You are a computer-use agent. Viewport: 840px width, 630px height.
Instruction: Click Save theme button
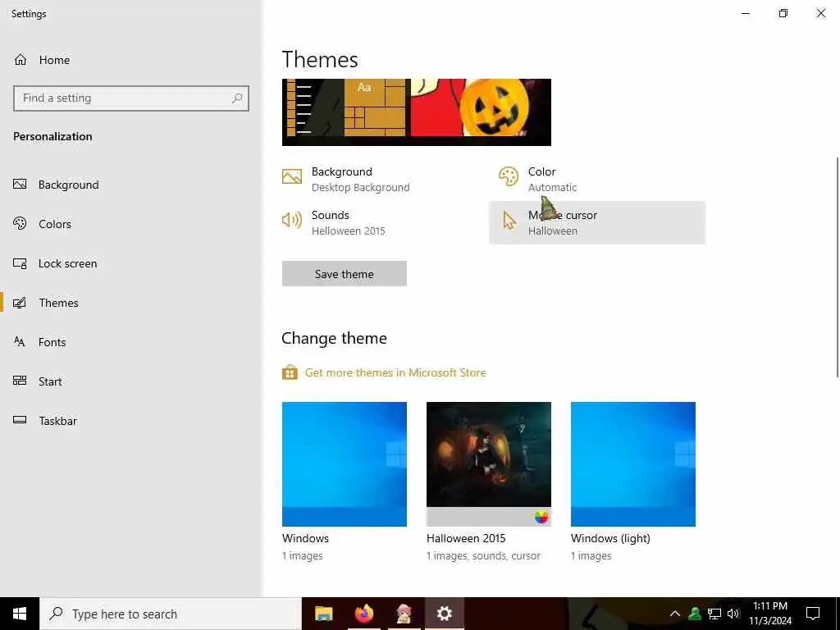point(345,274)
